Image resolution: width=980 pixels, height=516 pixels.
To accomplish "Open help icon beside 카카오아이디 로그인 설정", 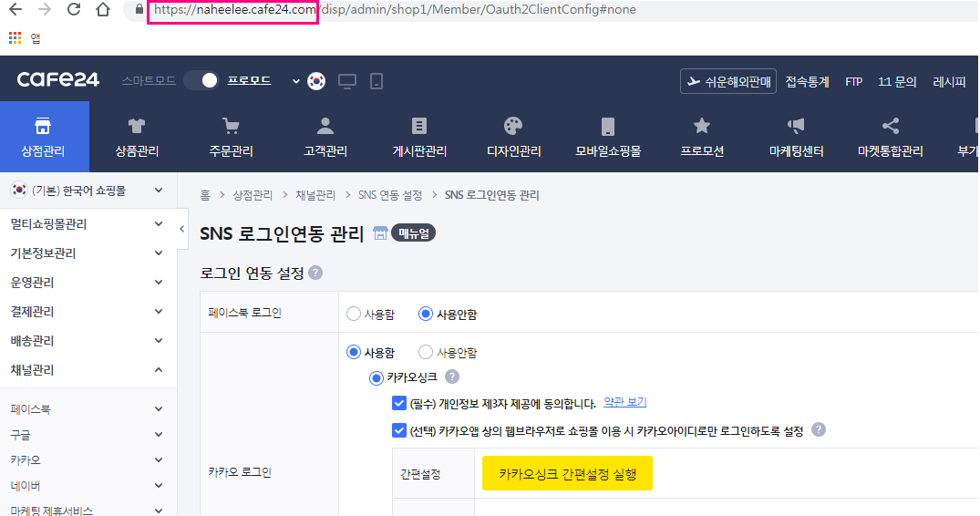I will pos(818,429).
